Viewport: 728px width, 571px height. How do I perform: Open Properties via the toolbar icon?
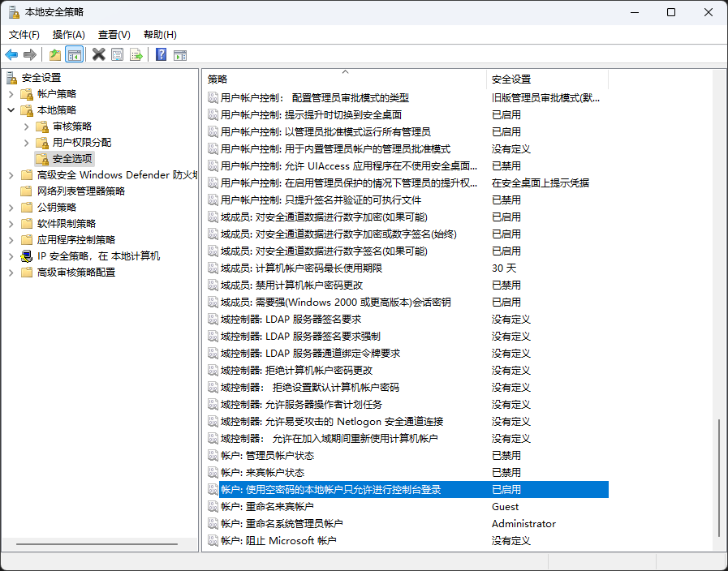click(118, 54)
